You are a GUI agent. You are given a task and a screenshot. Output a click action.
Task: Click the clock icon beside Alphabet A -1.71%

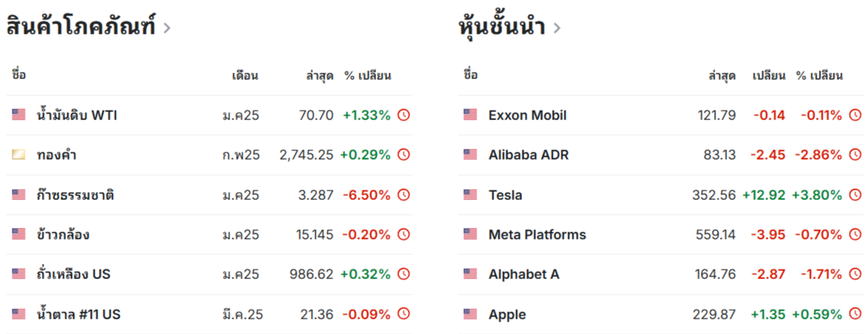pos(856,274)
